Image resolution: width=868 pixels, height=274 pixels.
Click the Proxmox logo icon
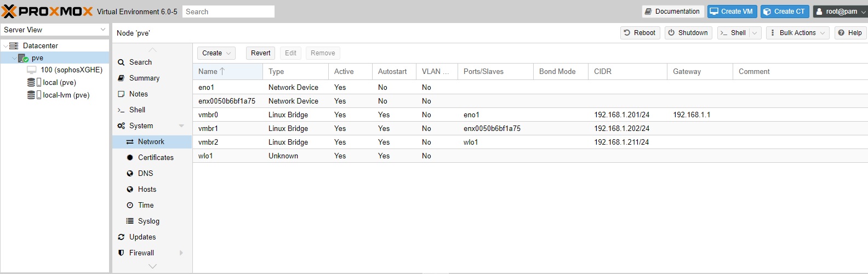(9, 12)
